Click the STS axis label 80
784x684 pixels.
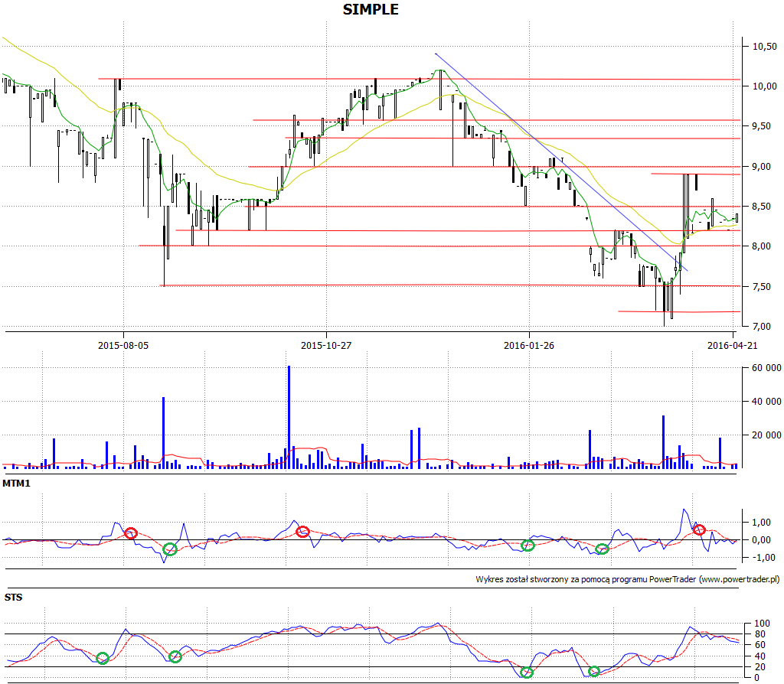pos(760,634)
